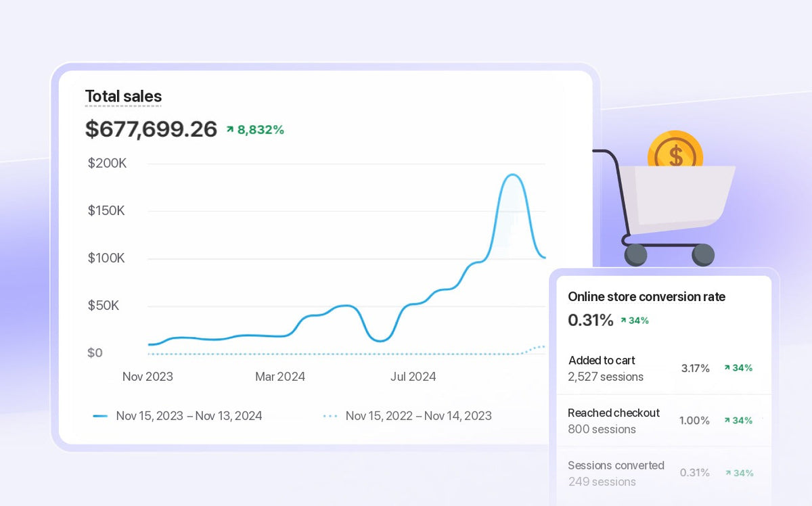Toggle the Nov 15, 2022 – Nov 14, 2023 legend
This screenshot has width=812, height=506.
[x=407, y=416]
